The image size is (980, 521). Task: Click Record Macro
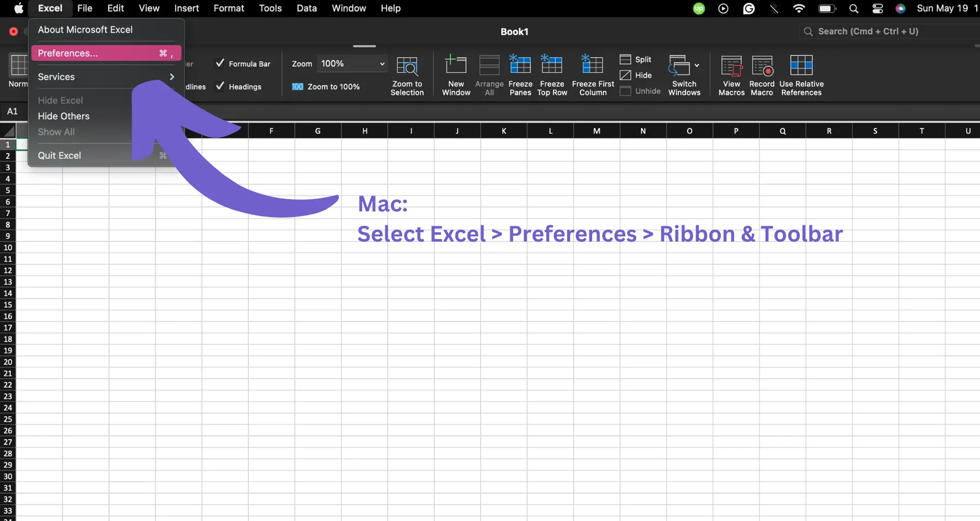(762, 75)
